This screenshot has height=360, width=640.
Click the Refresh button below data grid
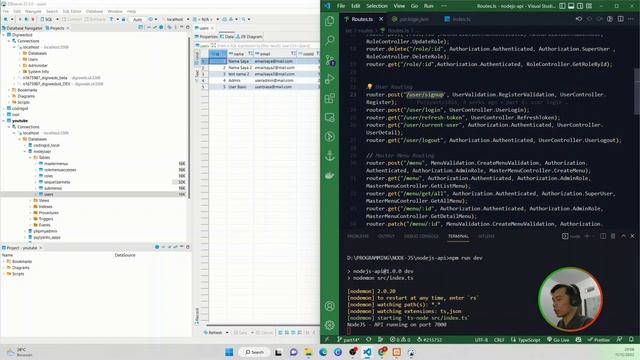[x=213, y=333]
